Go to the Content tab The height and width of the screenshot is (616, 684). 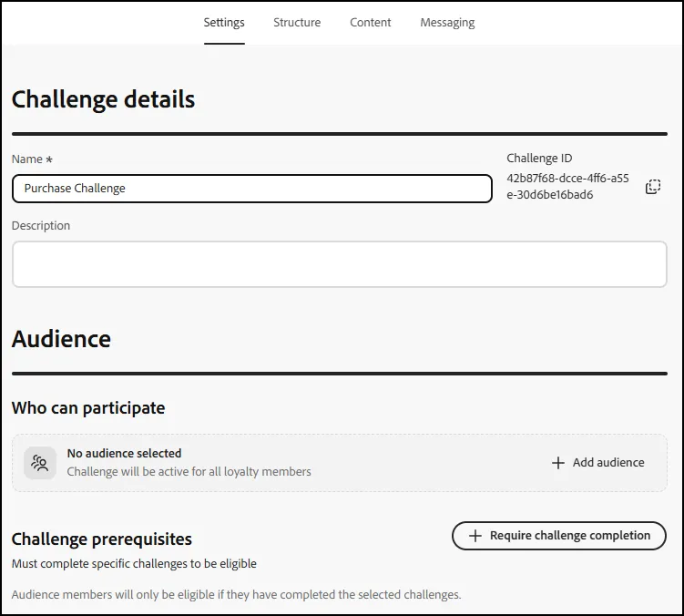[x=371, y=22]
